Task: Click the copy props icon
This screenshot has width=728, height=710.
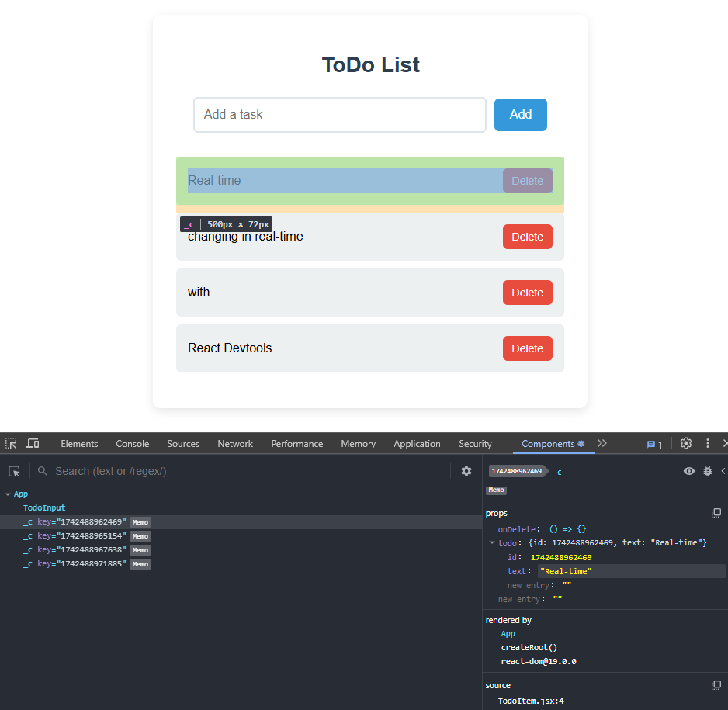Action: click(716, 512)
